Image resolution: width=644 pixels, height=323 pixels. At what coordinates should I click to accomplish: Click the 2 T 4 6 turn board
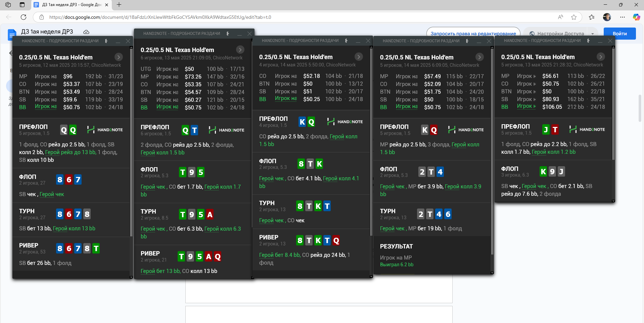pos(434,214)
